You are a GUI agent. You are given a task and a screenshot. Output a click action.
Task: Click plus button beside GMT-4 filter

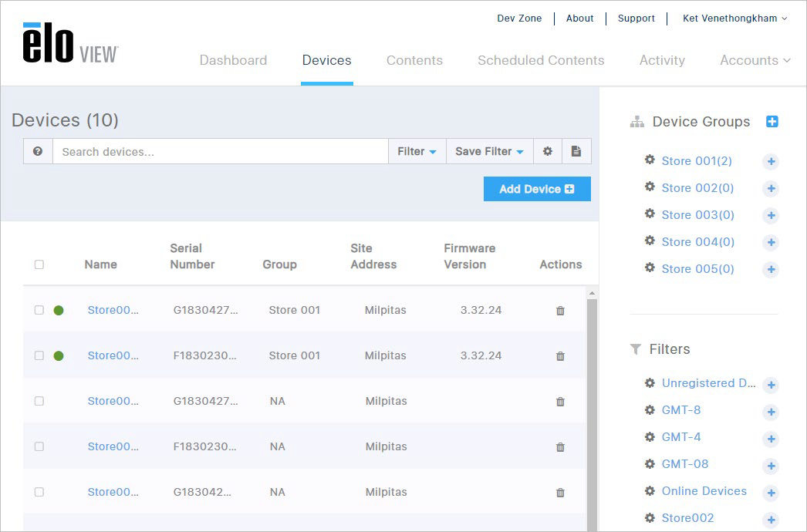pos(771,439)
